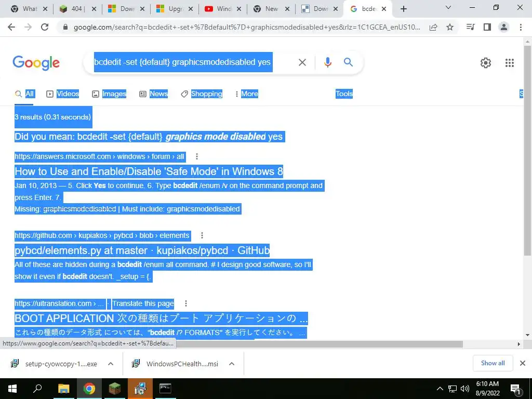Image resolution: width=532 pixels, height=399 pixels.
Task: Expand WindowsPCHealth msi download options
Action: coord(232,364)
